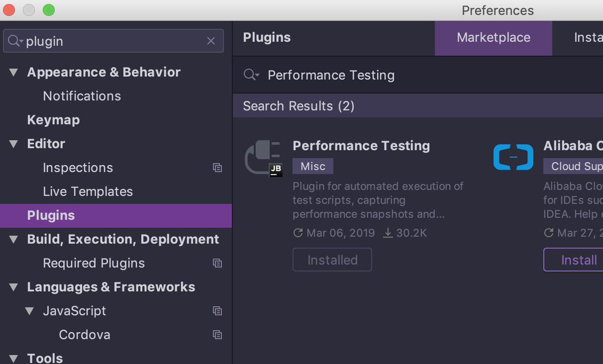Image resolution: width=603 pixels, height=364 pixels.
Task: Open marketplace search options magnifier icon
Action: click(251, 75)
